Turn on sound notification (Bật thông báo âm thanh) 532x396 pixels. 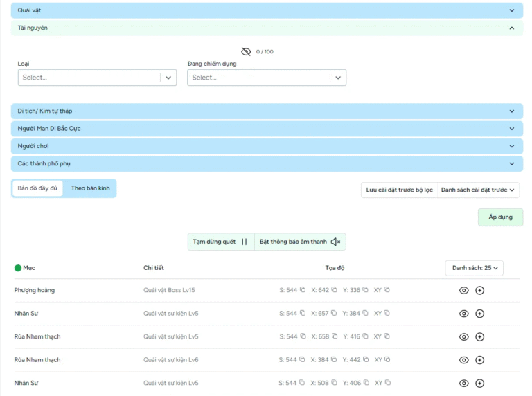click(x=300, y=242)
